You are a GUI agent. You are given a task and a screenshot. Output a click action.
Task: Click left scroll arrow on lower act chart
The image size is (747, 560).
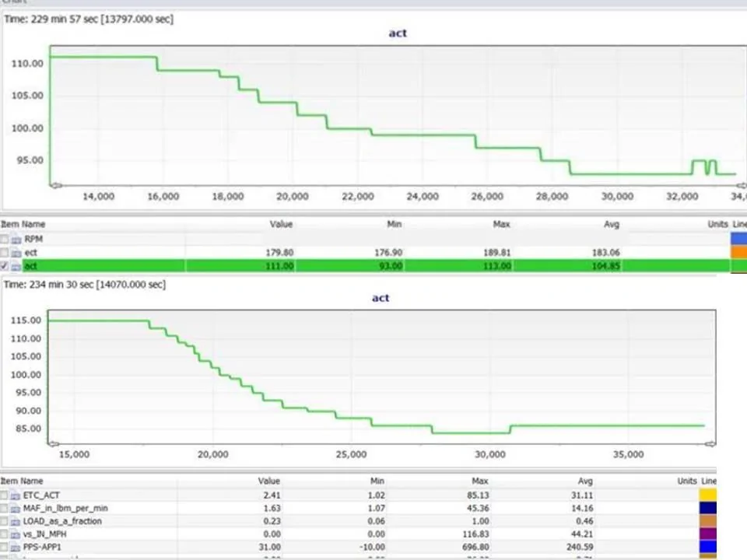[54, 444]
